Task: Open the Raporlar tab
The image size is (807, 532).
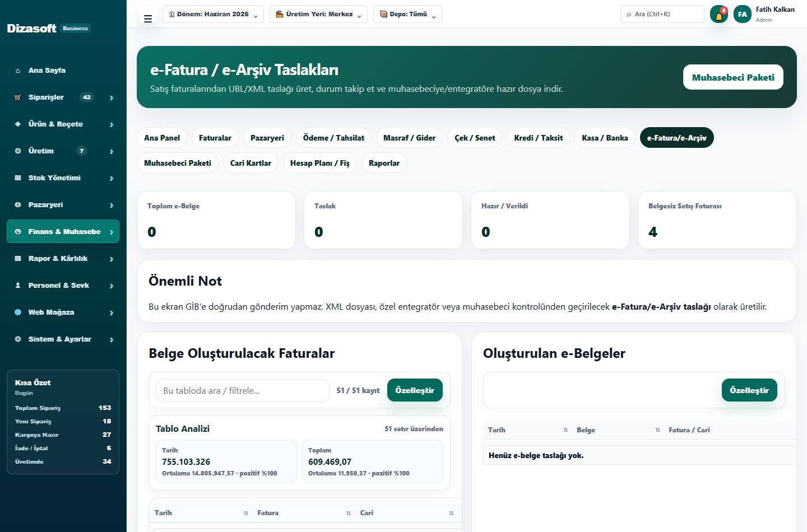Action: tap(384, 163)
